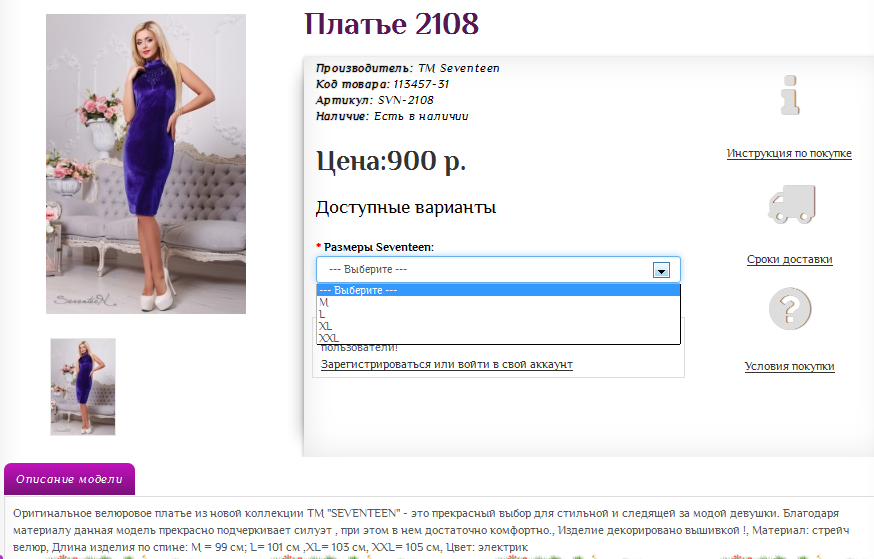Click the Платье 2108 title
The height and width of the screenshot is (559, 874).
tap(391, 24)
